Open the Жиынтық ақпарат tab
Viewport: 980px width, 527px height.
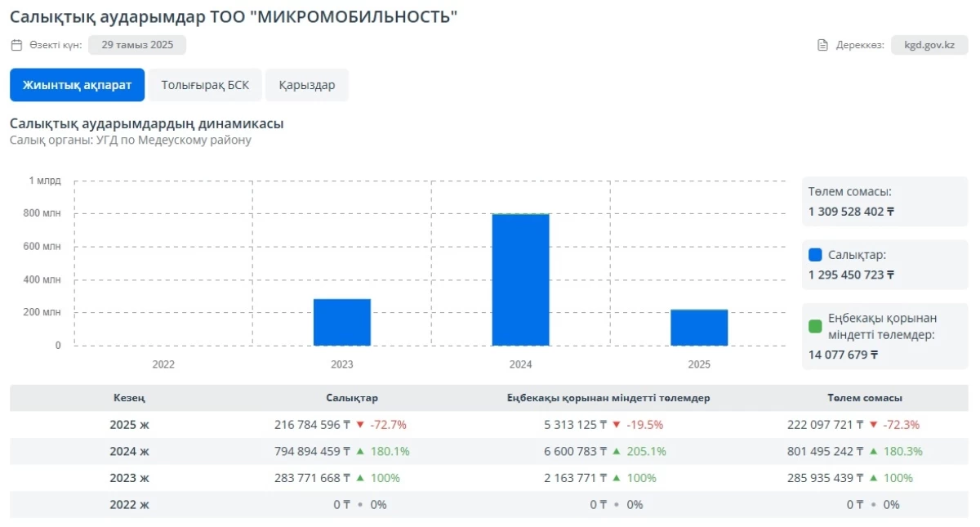(x=78, y=85)
